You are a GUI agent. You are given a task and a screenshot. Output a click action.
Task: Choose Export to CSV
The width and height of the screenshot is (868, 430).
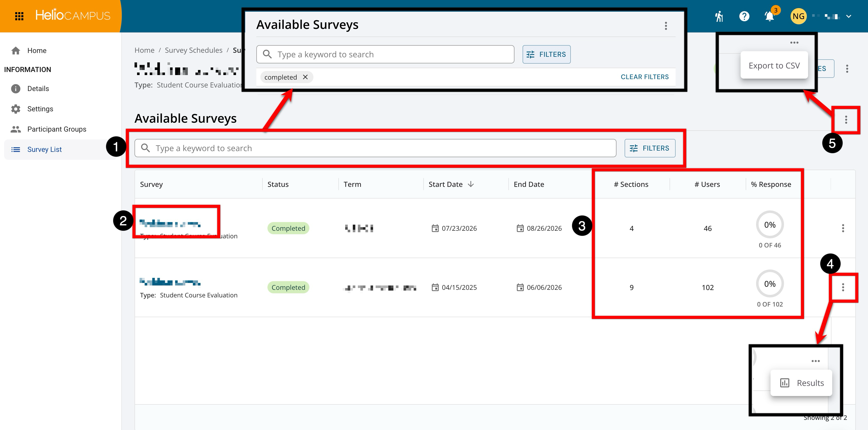[774, 65]
